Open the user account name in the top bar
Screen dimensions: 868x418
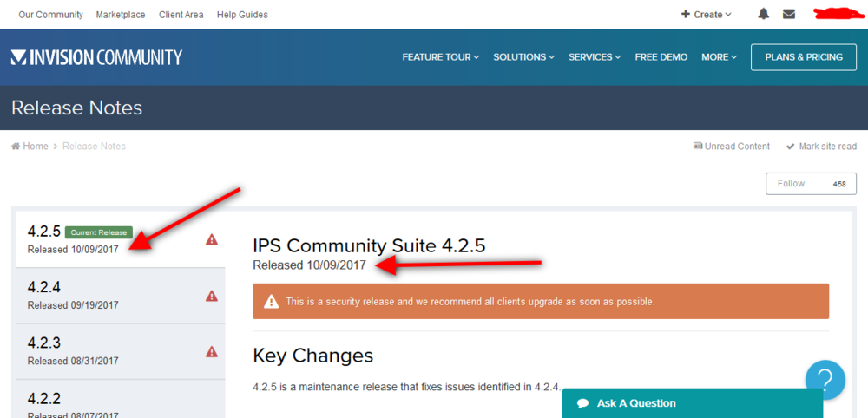click(839, 14)
